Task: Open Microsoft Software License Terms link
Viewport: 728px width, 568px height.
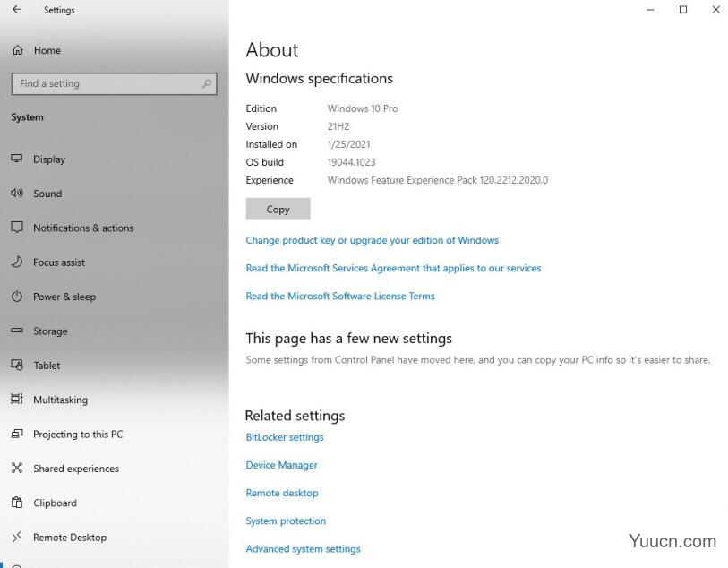Action: click(x=340, y=296)
